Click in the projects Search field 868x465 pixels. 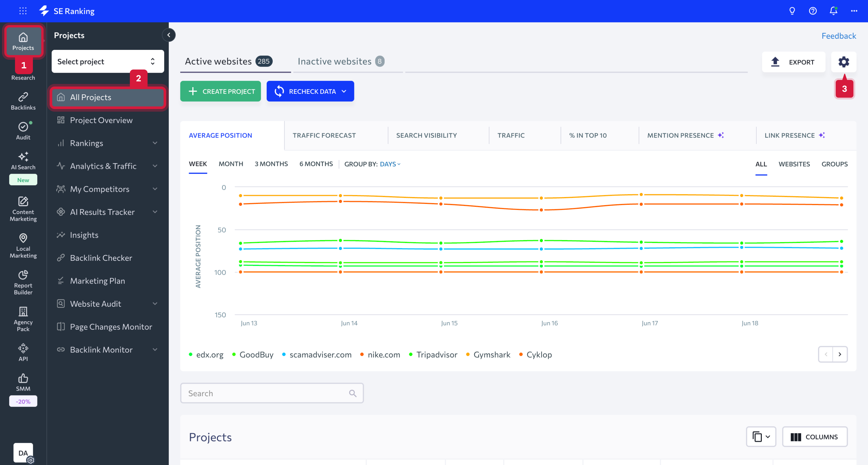(272, 393)
